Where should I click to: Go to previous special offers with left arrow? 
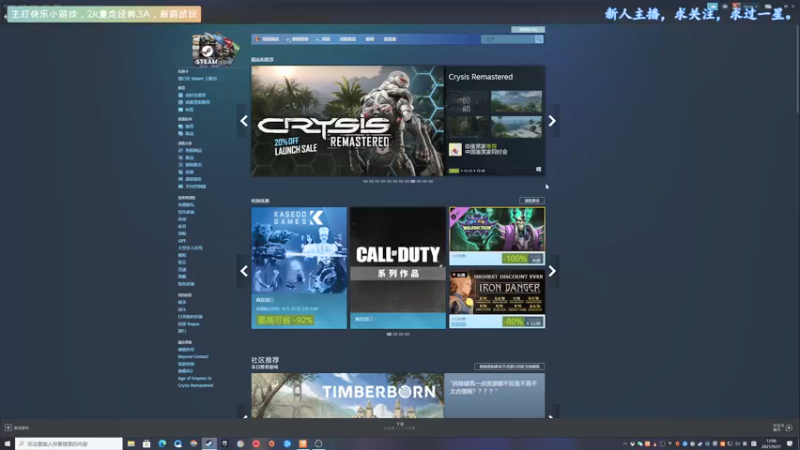coord(244,271)
